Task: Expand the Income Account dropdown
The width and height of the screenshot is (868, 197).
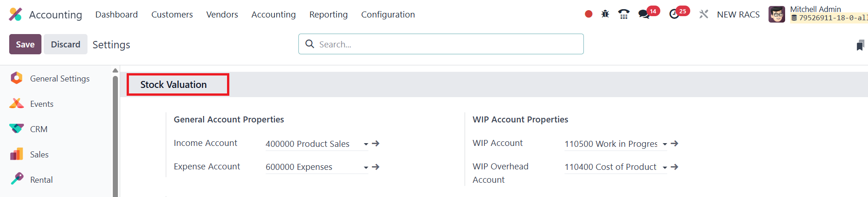Action: click(x=366, y=144)
